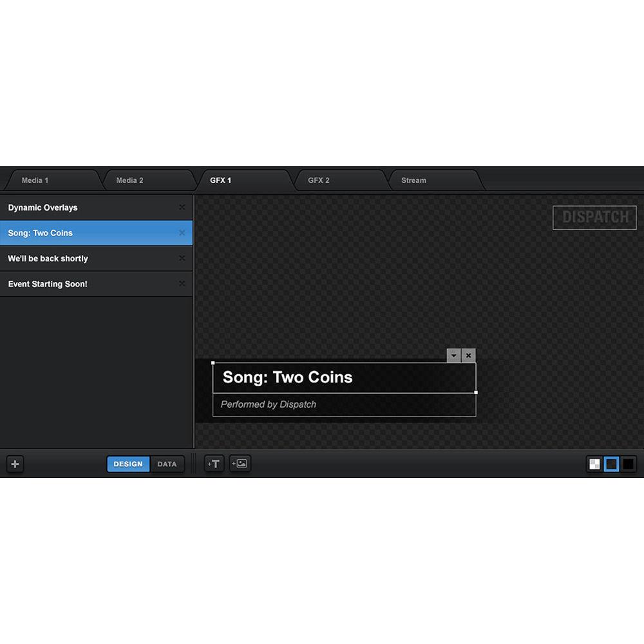Viewport: 644px width, 644px height.
Task: Click the plus icon to add a new overlay
Action: point(14,464)
